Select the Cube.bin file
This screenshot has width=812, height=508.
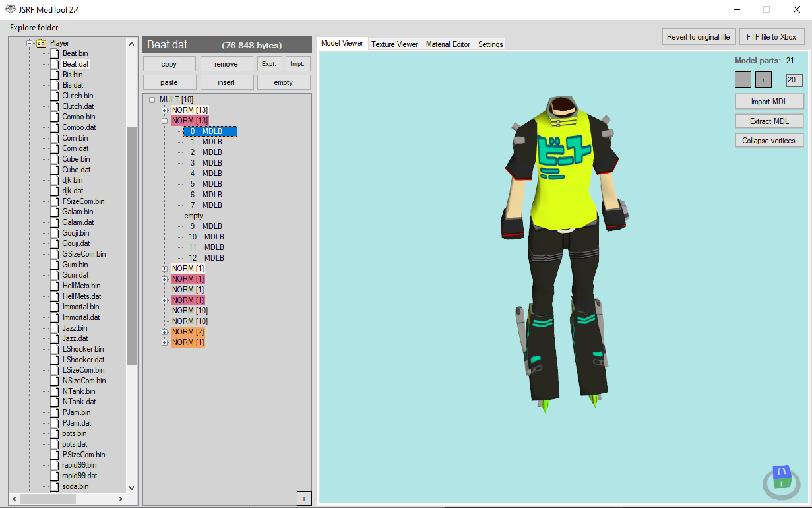[76, 159]
